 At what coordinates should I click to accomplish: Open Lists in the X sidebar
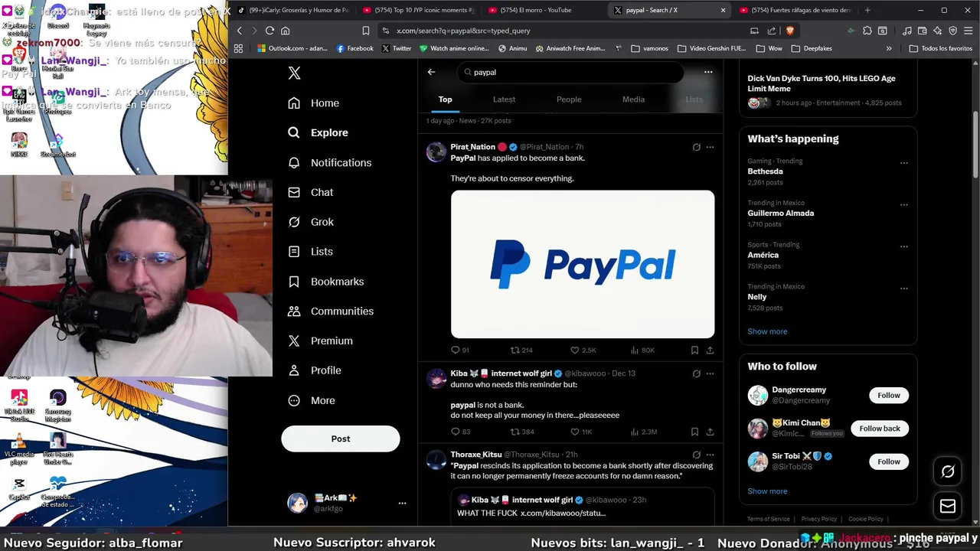point(311,252)
